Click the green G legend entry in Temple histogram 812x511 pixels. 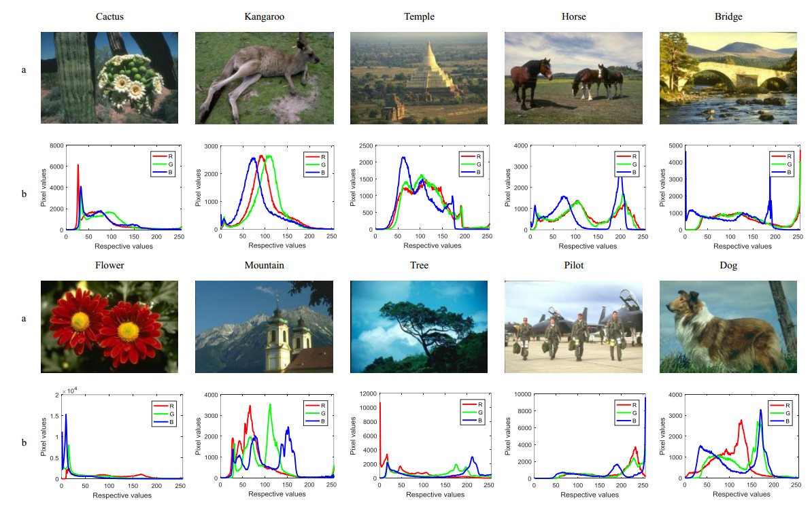[x=467, y=164]
